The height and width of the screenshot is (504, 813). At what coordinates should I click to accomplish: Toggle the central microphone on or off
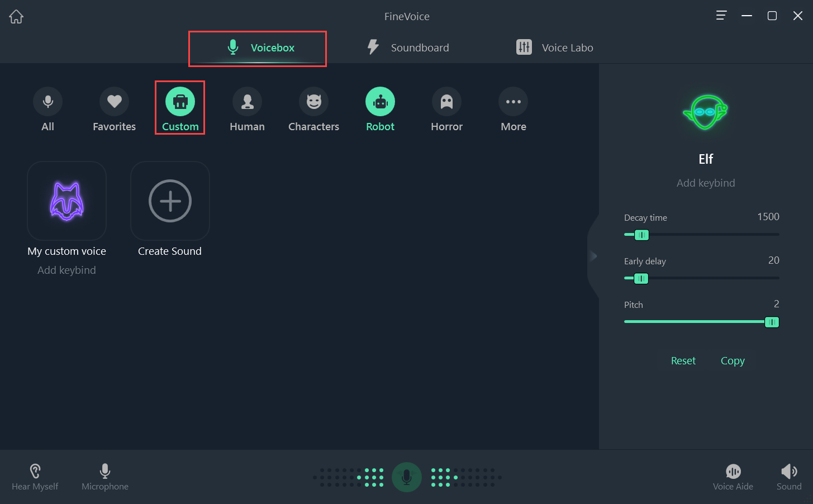click(x=407, y=477)
